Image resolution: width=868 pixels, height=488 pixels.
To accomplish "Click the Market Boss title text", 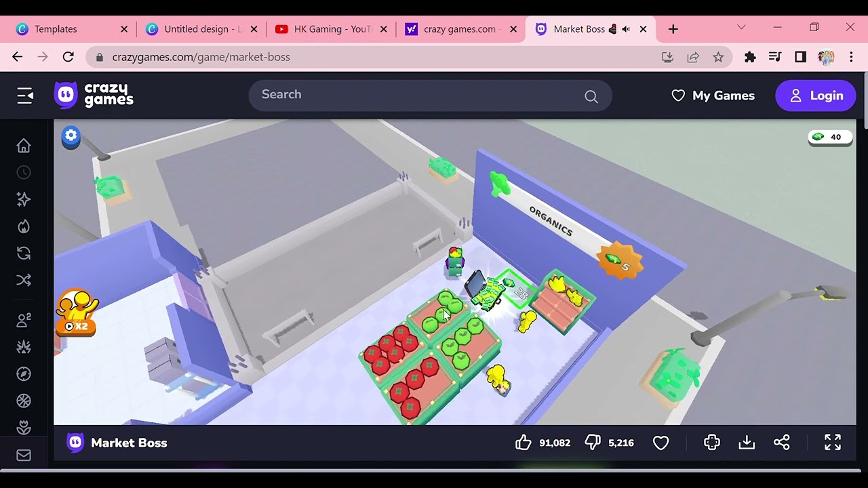I will pyautogui.click(x=129, y=443).
